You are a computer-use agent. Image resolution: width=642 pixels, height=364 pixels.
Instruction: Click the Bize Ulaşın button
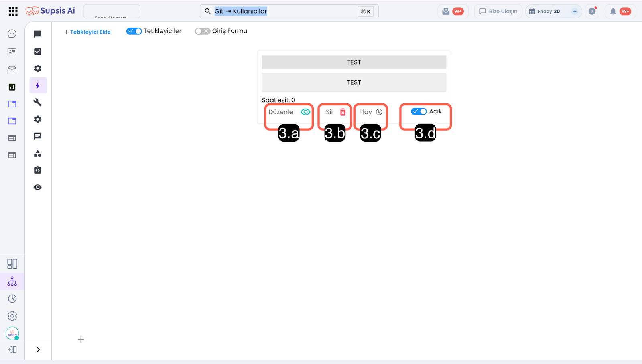tap(498, 11)
